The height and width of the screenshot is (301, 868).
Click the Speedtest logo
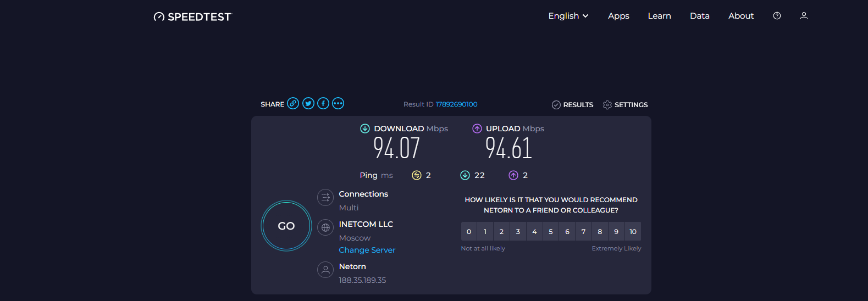point(192,16)
